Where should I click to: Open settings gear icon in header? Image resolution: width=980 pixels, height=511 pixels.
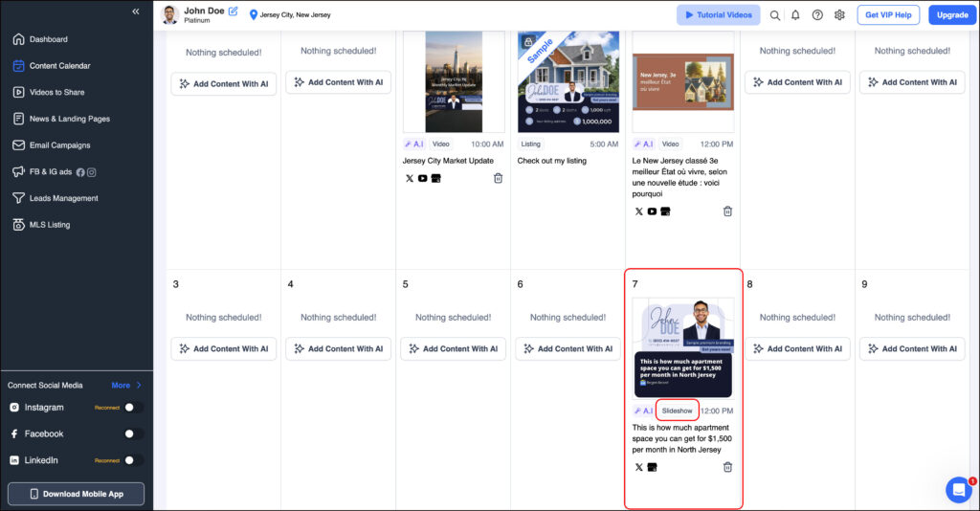839,15
